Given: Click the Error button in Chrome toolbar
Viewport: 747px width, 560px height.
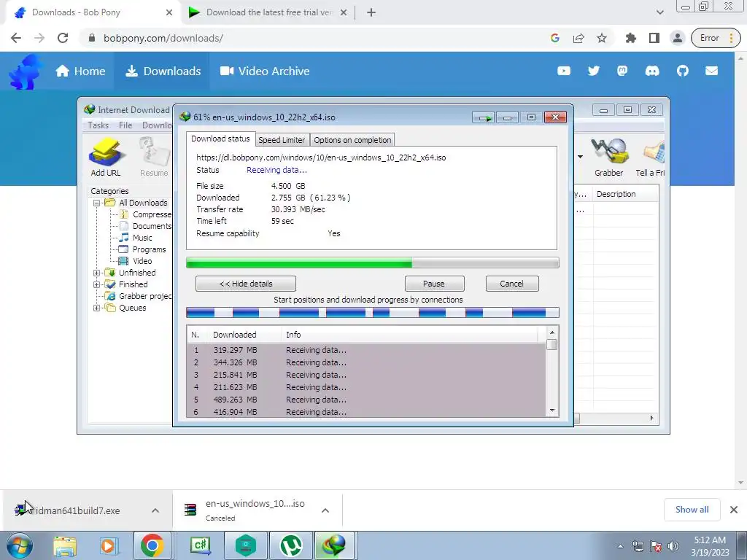Looking at the screenshot, I should click(716, 38).
